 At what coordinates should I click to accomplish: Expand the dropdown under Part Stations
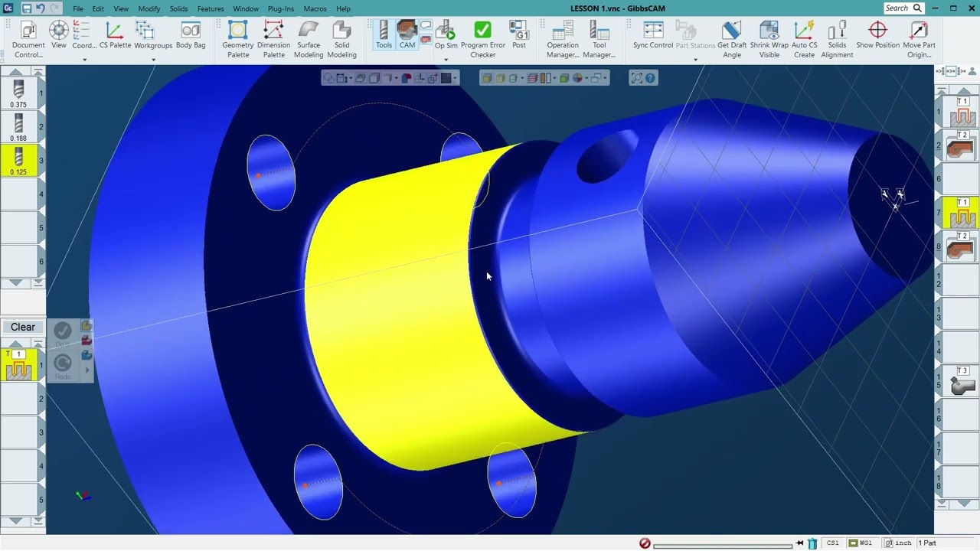coord(695,60)
